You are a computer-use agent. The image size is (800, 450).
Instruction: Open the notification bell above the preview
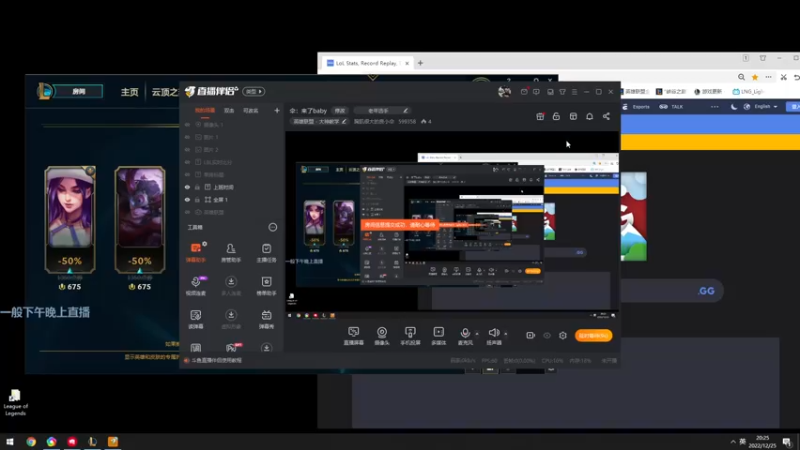[x=589, y=116]
